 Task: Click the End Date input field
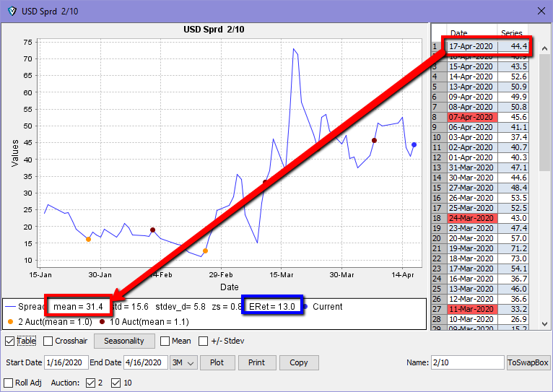[145, 362]
